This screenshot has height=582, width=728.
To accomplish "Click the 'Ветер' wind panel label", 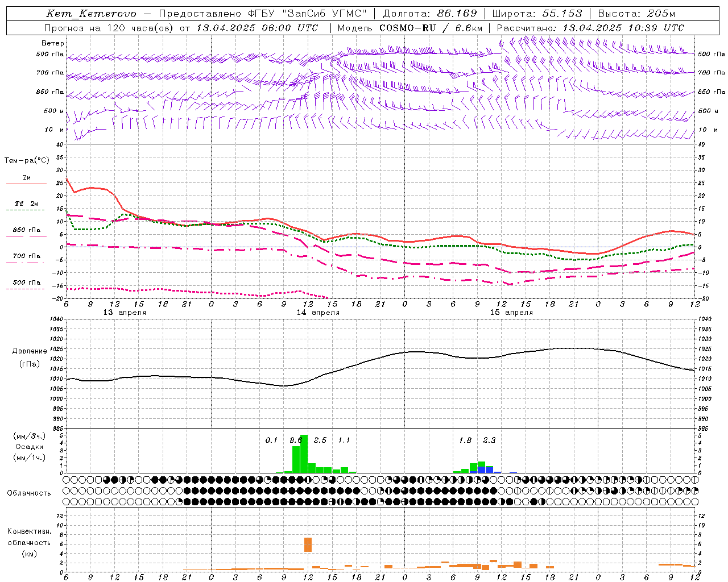I will click(x=53, y=43).
